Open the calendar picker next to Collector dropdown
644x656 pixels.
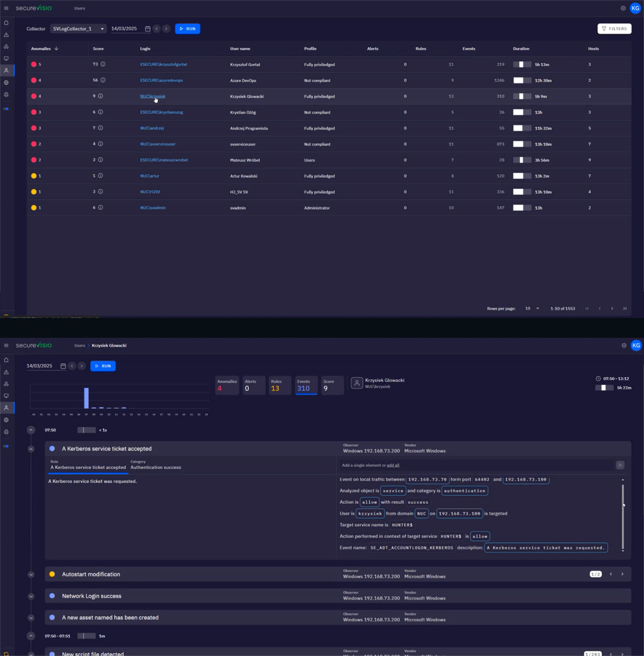pos(148,29)
